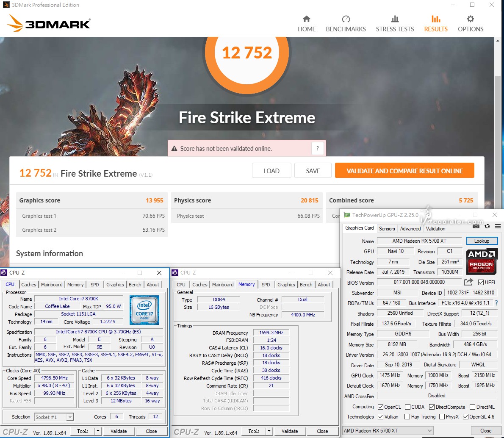Click the CPU-Z title bar icon of CPU window
Image resolution: width=504 pixels, height=438 pixels.
[4, 273]
